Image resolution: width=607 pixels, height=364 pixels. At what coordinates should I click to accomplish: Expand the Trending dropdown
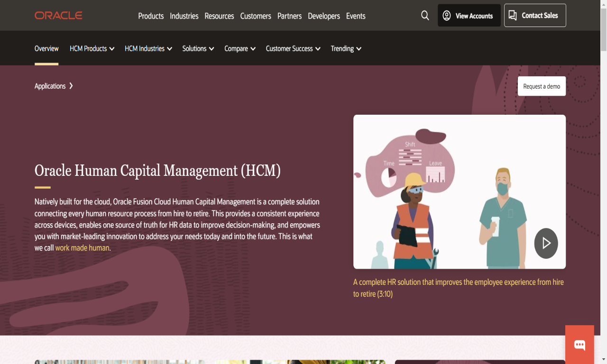(346, 48)
